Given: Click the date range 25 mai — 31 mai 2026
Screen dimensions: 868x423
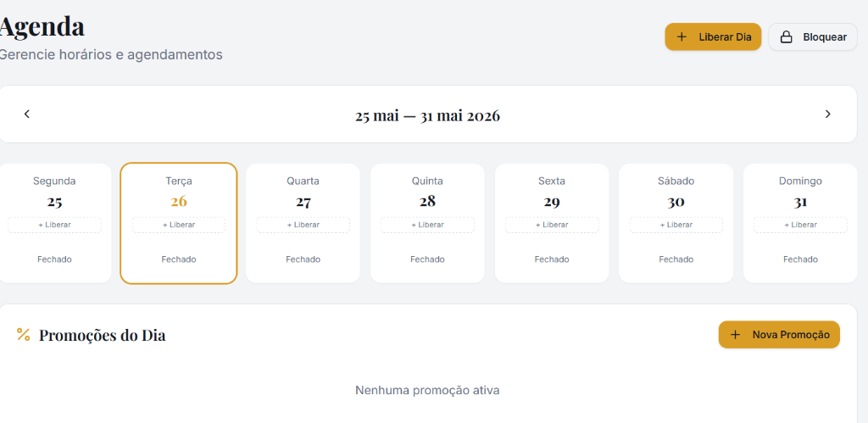Looking at the screenshot, I should [x=427, y=116].
